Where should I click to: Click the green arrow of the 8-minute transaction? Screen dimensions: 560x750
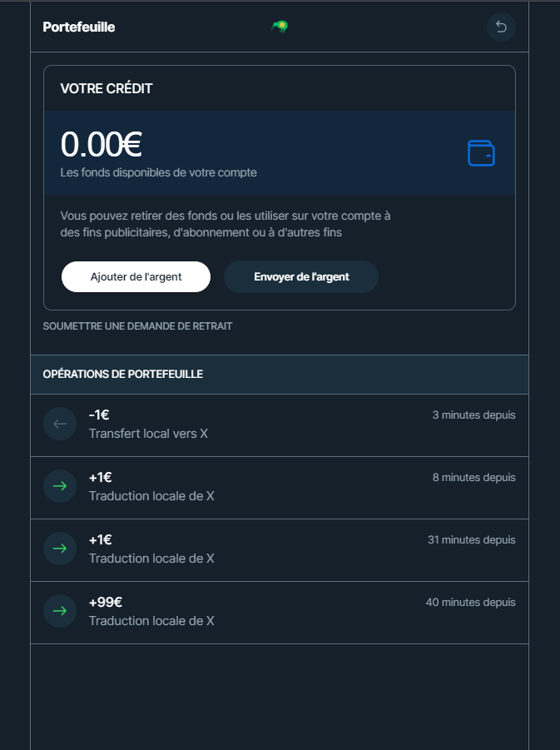tap(60, 486)
